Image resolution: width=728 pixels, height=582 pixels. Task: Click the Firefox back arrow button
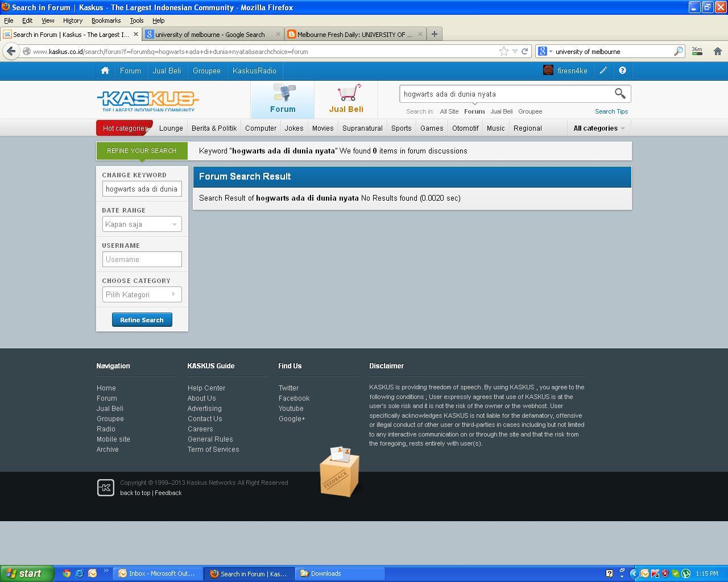(x=11, y=51)
